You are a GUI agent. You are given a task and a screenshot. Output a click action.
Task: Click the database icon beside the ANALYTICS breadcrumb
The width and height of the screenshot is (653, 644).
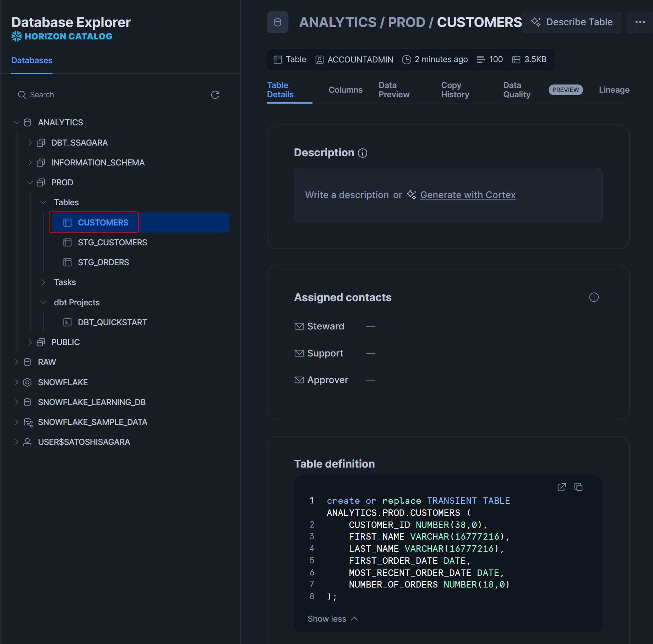(x=278, y=22)
